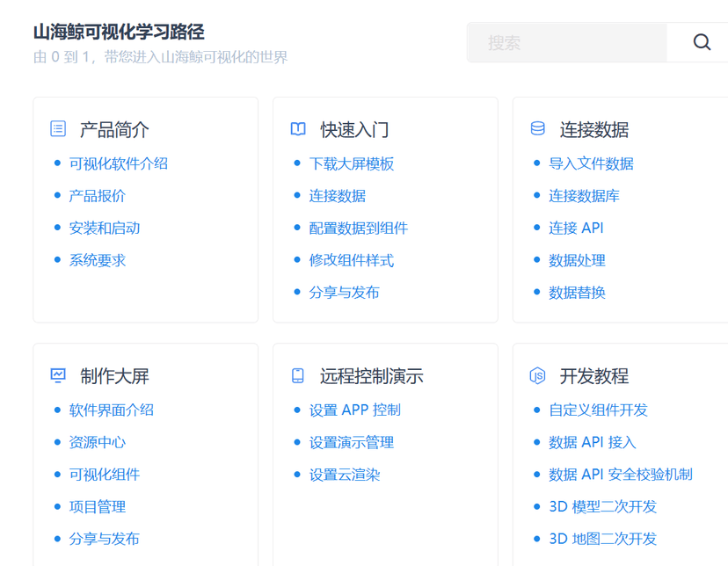Click the 开发教程 JS hexagon icon
The image size is (728, 566).
(x=537, y=375)
